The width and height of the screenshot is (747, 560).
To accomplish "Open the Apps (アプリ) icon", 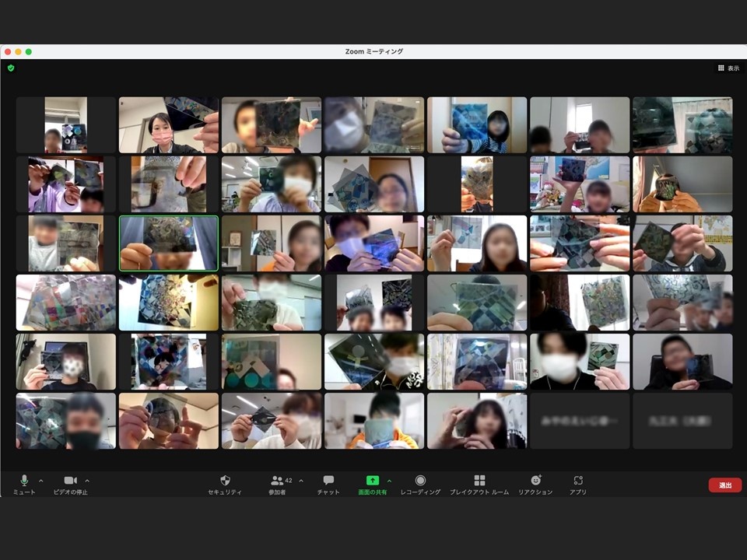I will pyautogui.click(x=577, y=481).
